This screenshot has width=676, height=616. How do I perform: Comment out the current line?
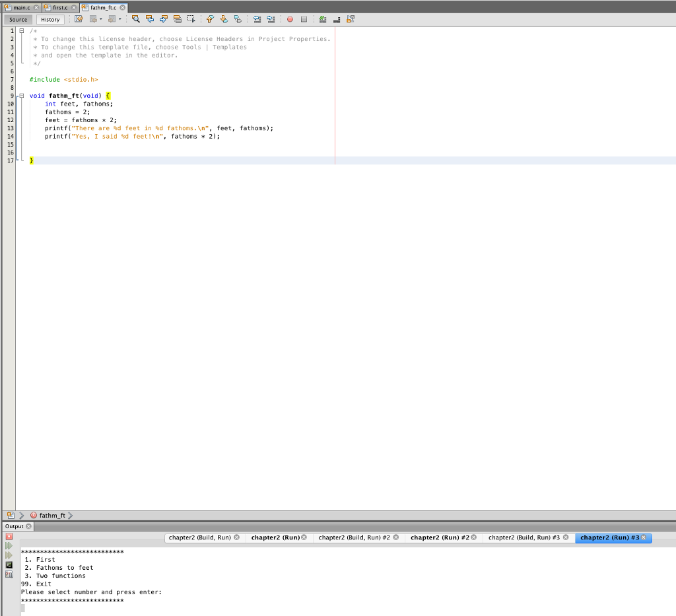pos(323,19)
